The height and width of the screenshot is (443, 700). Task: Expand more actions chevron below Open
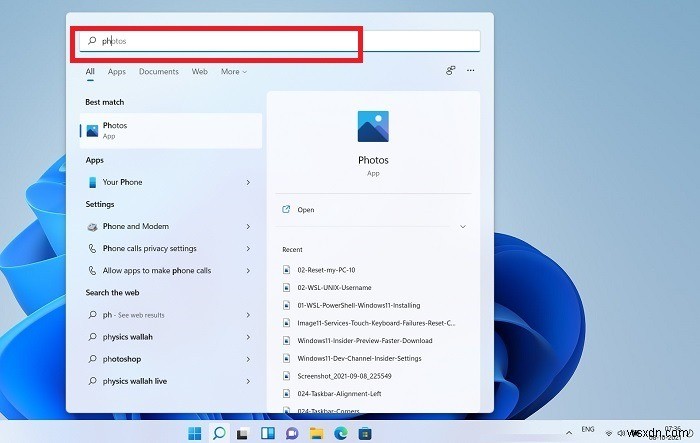click(463, 227)
